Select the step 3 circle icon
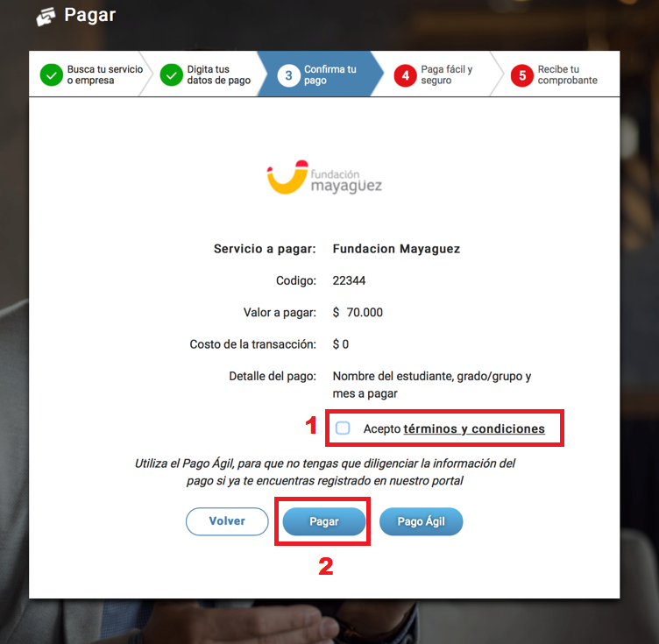The image size is (659, 644). [x=288, y=75]
